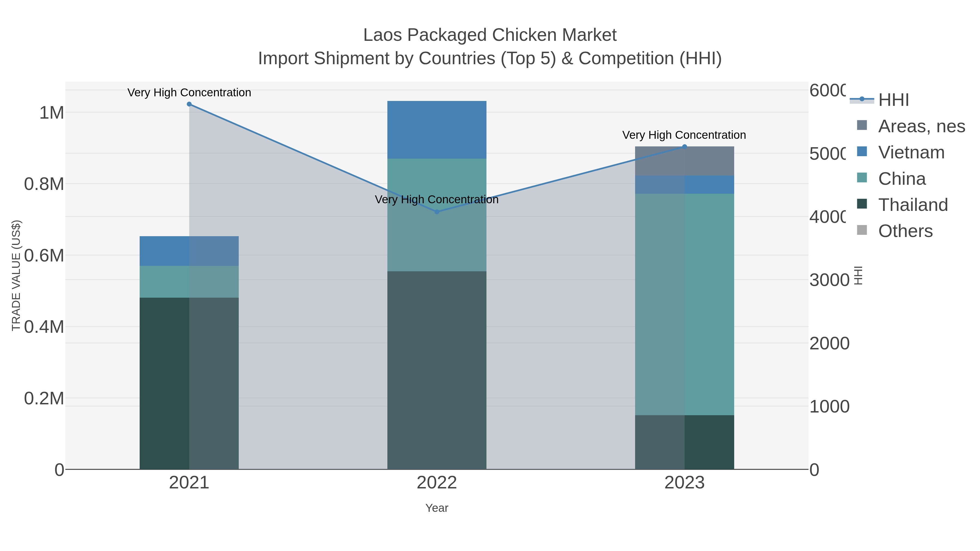Click the China teal legend swatch
The image size is (980, 551).
(x=862, y=178)
